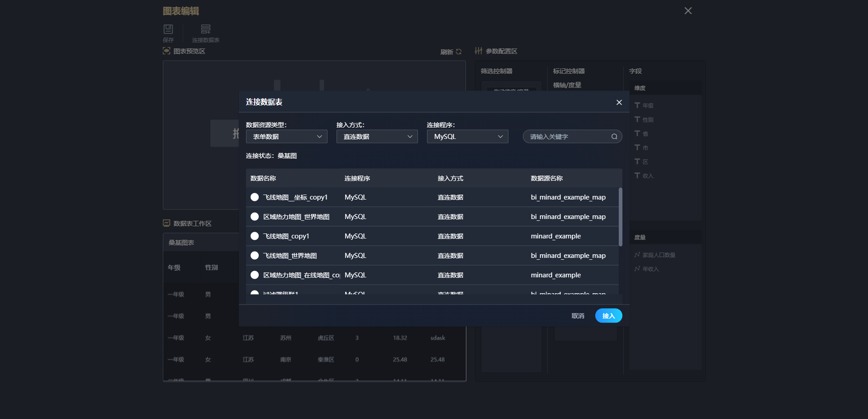Click the 年级 column header in worksheet
868x419 pixels.
[x=174, y=267]
